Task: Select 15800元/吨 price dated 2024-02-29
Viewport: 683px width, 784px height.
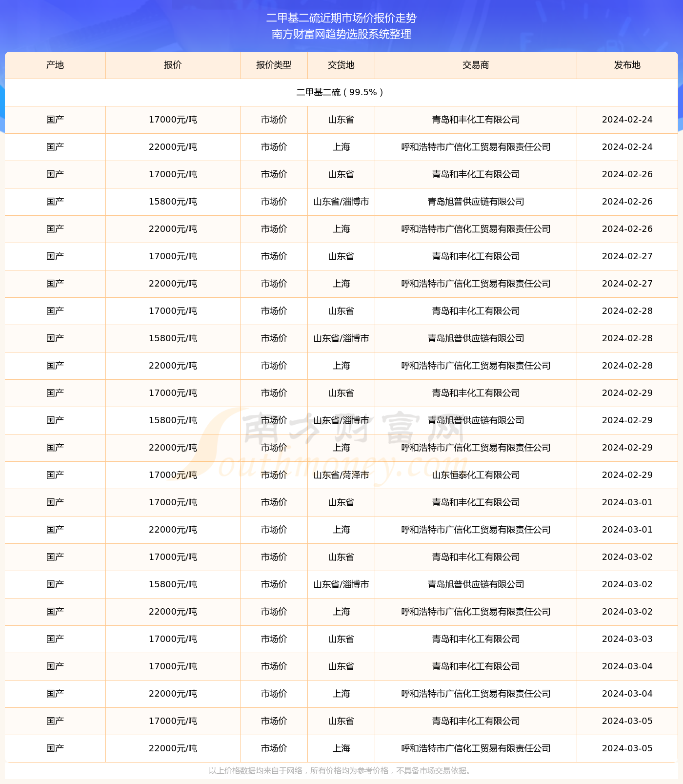Action: 173,420
